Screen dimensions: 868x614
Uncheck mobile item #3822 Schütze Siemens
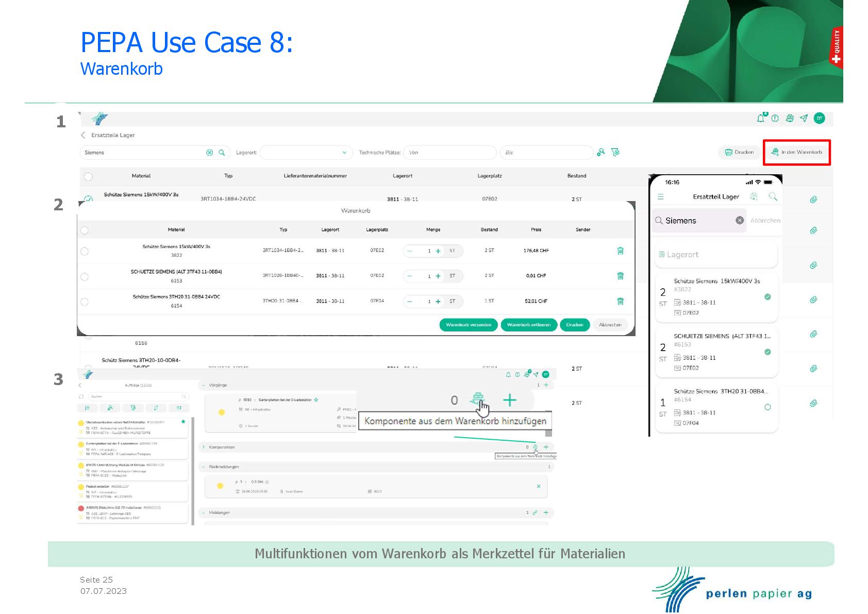(767, 296)
